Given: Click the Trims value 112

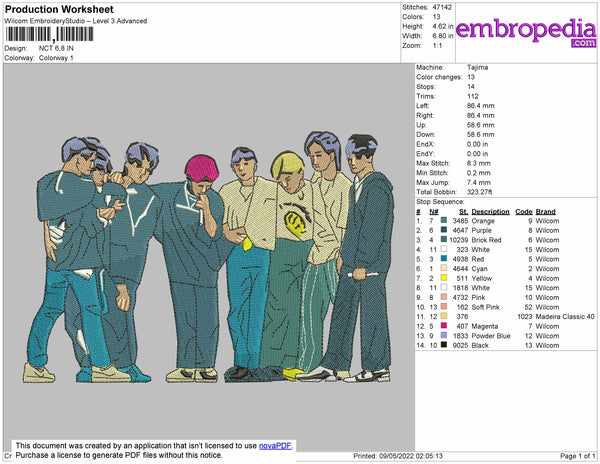Looking at the screenshot, I should 473,96.
